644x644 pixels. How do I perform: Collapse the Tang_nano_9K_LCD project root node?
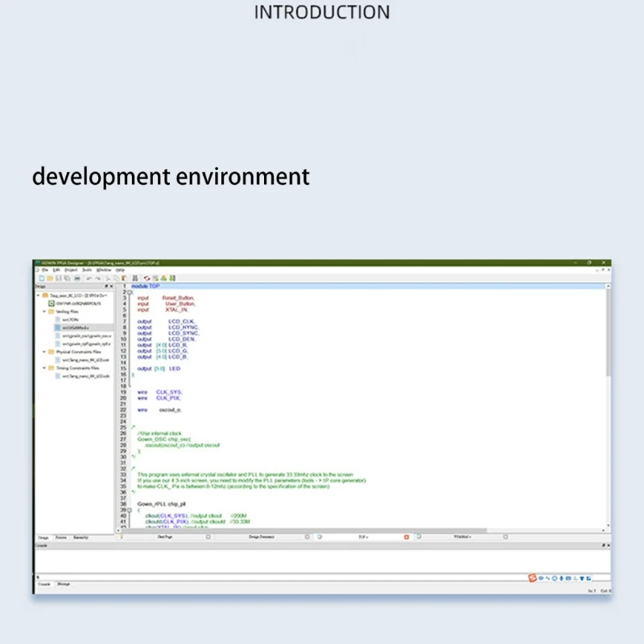pyautogui.click(x=38, y=295)
